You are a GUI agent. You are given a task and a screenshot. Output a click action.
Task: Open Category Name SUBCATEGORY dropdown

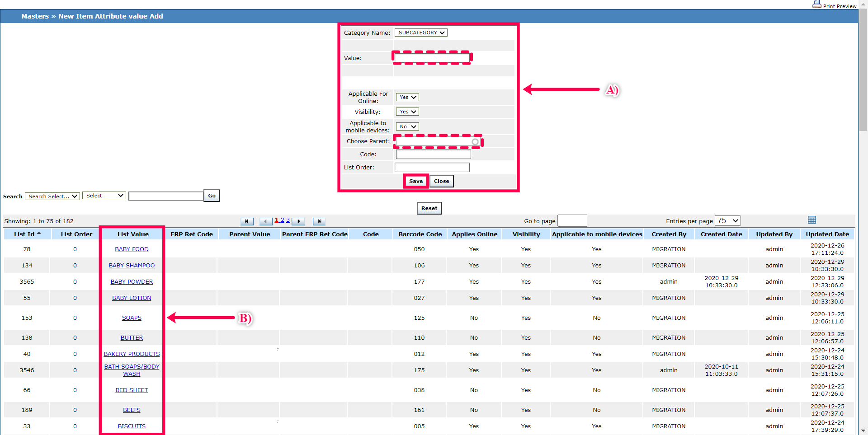(421, 33)
